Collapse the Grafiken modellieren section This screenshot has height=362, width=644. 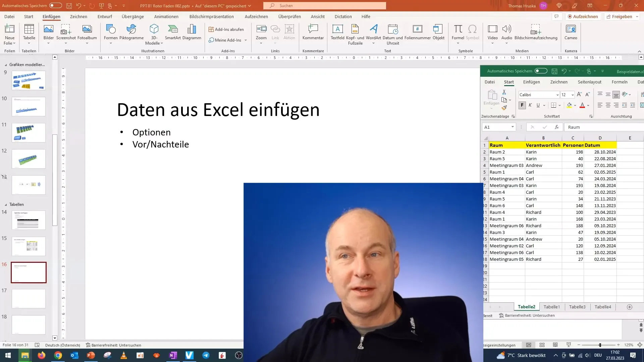click(x=6, y=65)
